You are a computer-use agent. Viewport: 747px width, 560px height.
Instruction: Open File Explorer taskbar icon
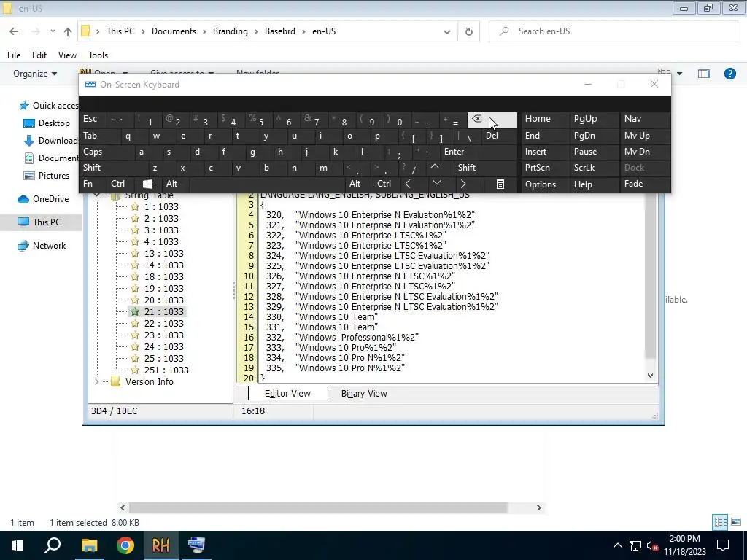tap(89, 545)
